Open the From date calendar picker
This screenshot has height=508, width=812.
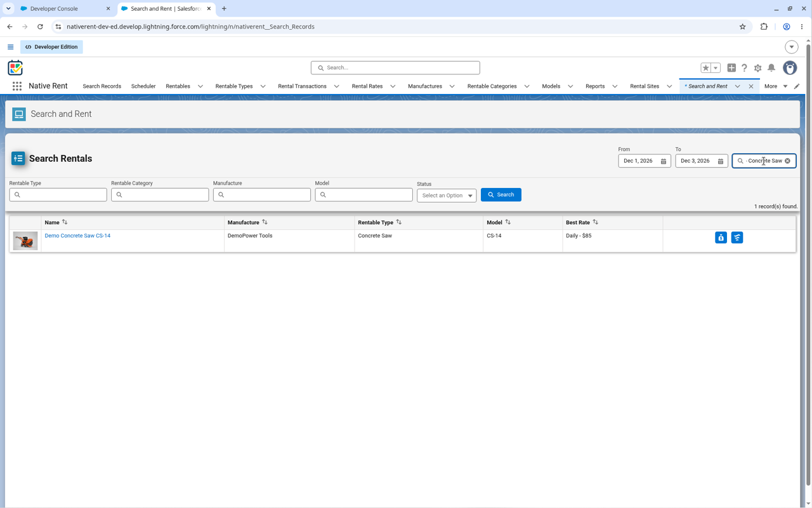[664, 161]
